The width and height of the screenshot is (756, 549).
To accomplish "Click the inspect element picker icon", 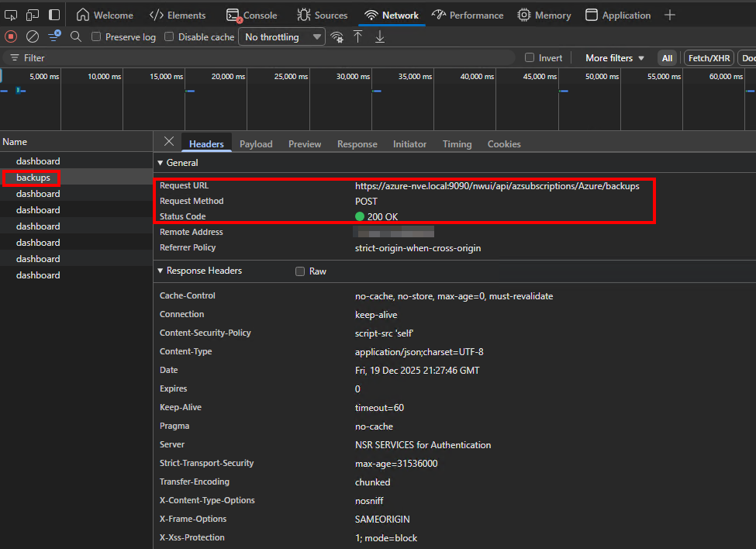I will [11, 15].
